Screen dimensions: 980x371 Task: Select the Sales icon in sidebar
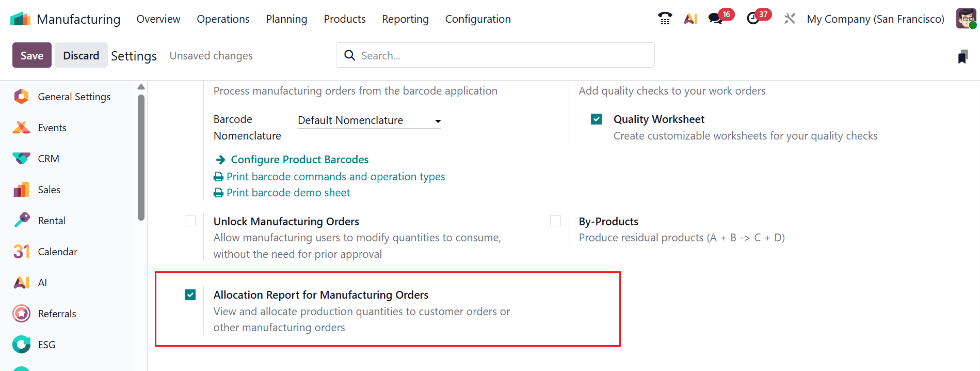click(x=21, y=190)
